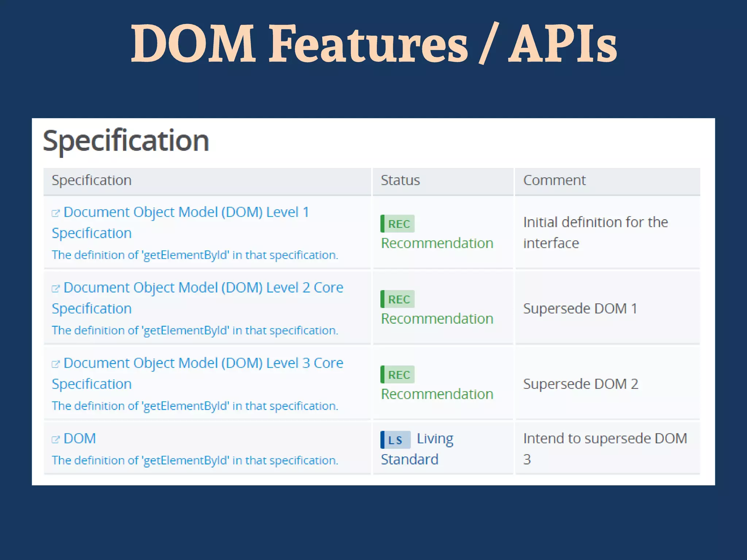Screen dimensions: 747x560
Task: Click getElementById definition under Level 1 spec
Action: (195, 255)
